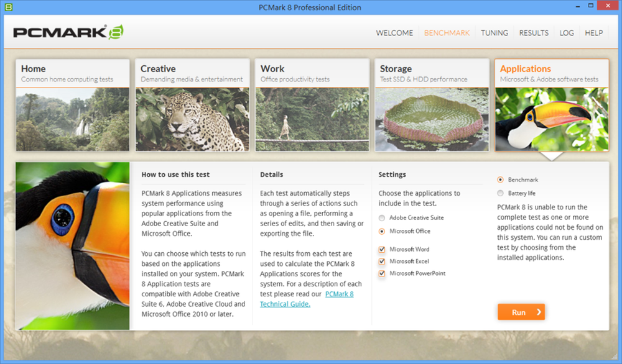Click the 'Settings' heading
The height and width of the screenshot is (364, 622).
(392, 175)
